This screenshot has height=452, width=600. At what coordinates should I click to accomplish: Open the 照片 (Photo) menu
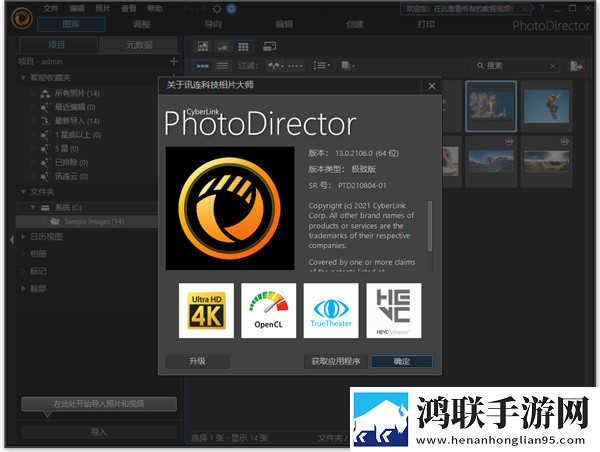coord(103,8)
